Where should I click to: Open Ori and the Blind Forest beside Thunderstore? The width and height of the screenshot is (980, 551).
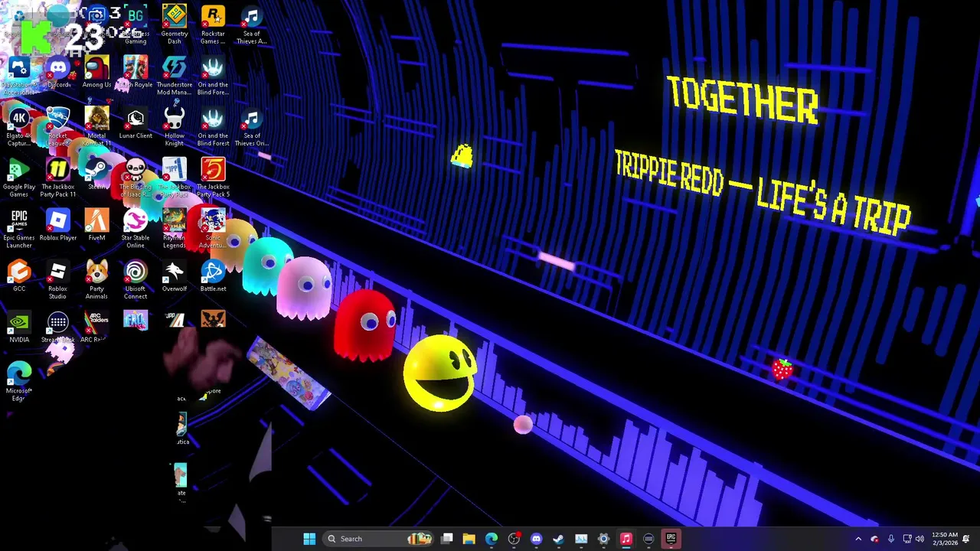[213, 76]
